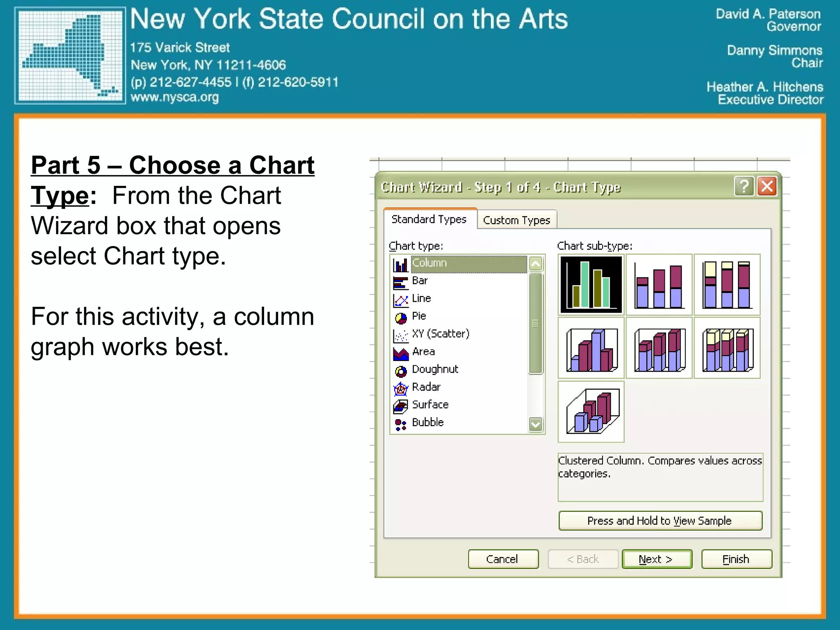840x630 pixels.
Task: Click the Back button
Action: [x=583, y=559]
